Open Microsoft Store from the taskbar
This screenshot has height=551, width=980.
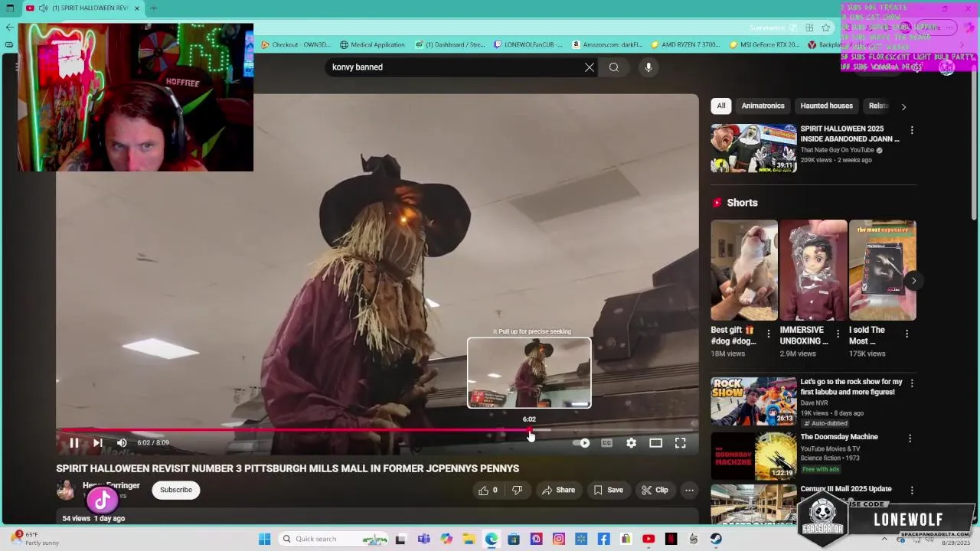click(514, 539)
